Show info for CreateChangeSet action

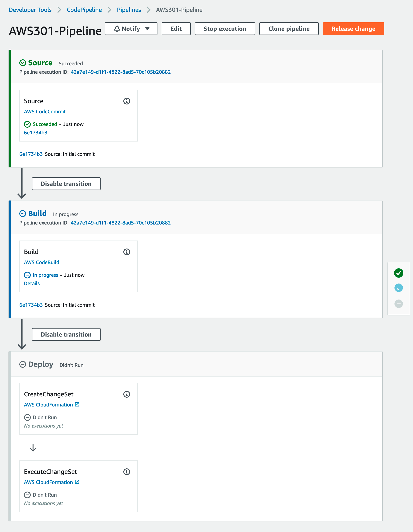pos(127,394)
